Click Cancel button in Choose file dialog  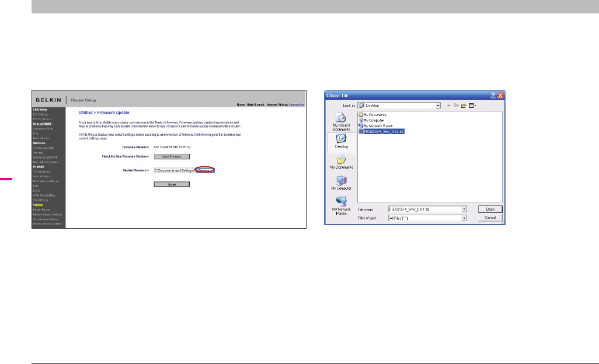(490, 218)
